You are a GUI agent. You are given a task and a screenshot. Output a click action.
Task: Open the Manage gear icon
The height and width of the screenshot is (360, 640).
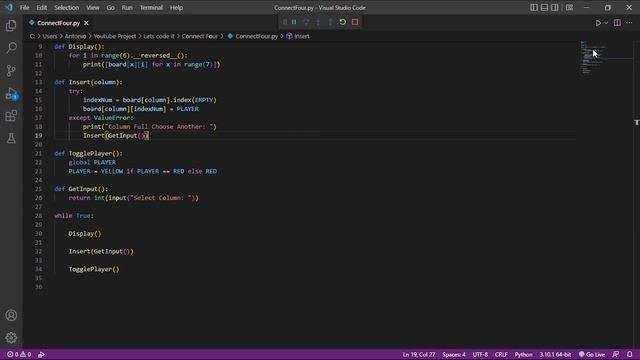(x=11, y=338)
